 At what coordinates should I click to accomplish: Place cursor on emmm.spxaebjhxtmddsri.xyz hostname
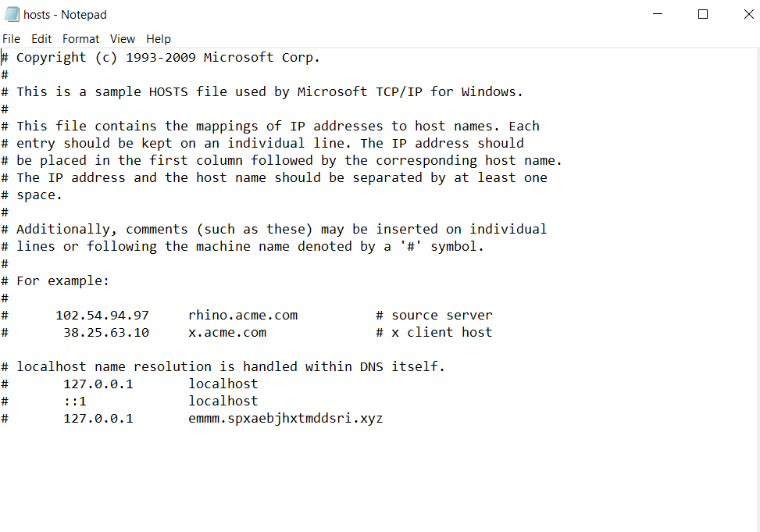click(x=286, y=418)
